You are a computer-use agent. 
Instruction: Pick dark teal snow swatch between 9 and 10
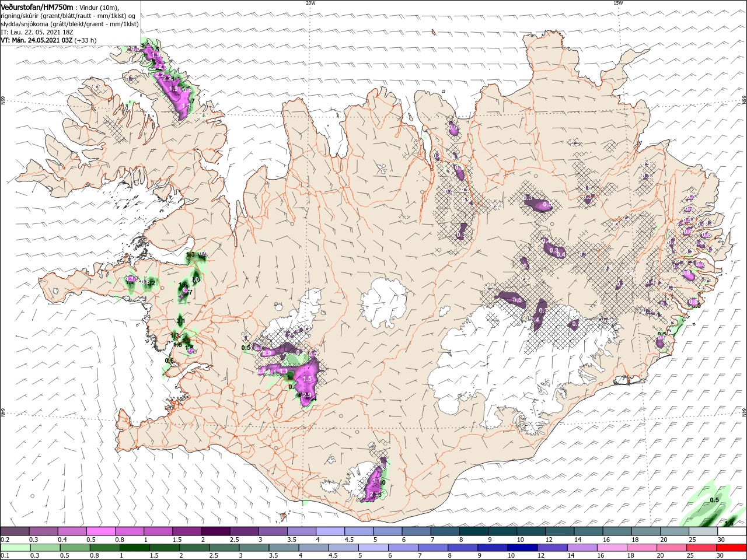click(x=502, y=531)
